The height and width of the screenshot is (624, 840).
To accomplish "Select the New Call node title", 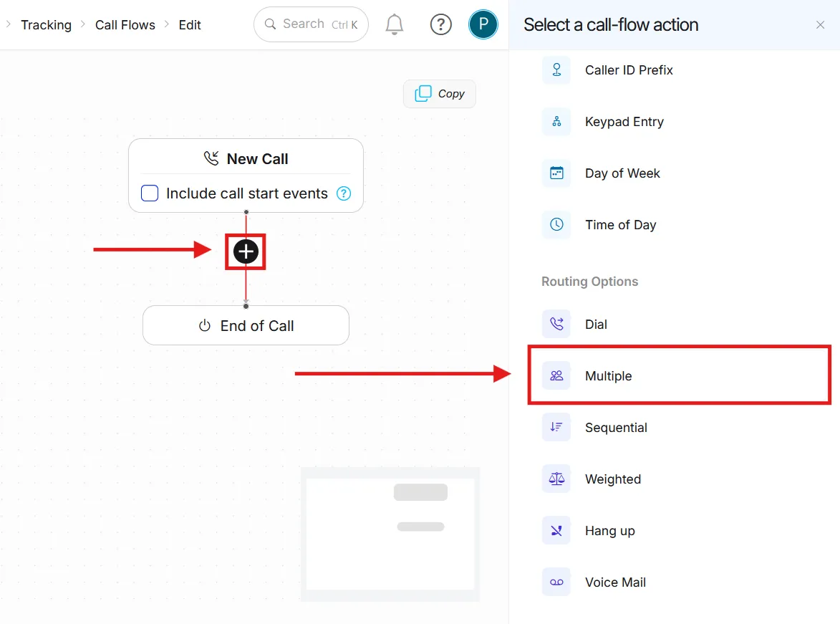I will click(x=257, y=158).
